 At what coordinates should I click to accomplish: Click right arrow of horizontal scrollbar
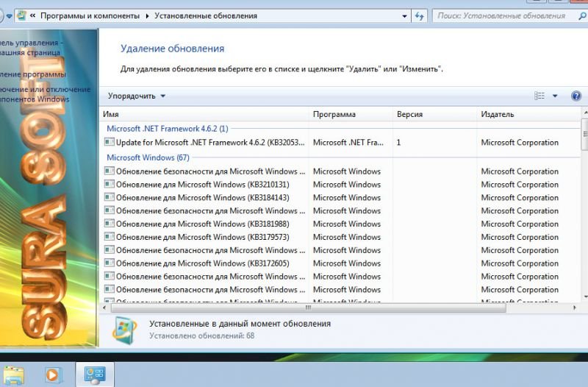575,308
